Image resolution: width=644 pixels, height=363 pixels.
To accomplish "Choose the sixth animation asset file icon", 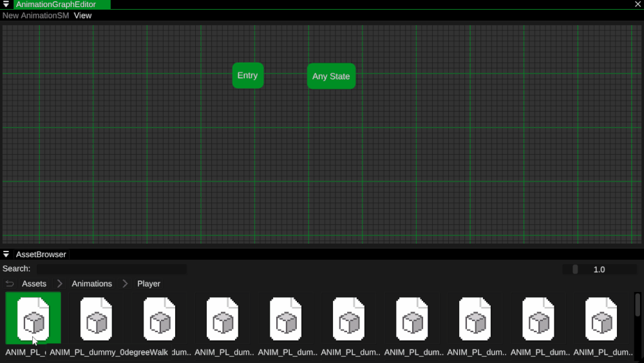I will coord(348,319).
